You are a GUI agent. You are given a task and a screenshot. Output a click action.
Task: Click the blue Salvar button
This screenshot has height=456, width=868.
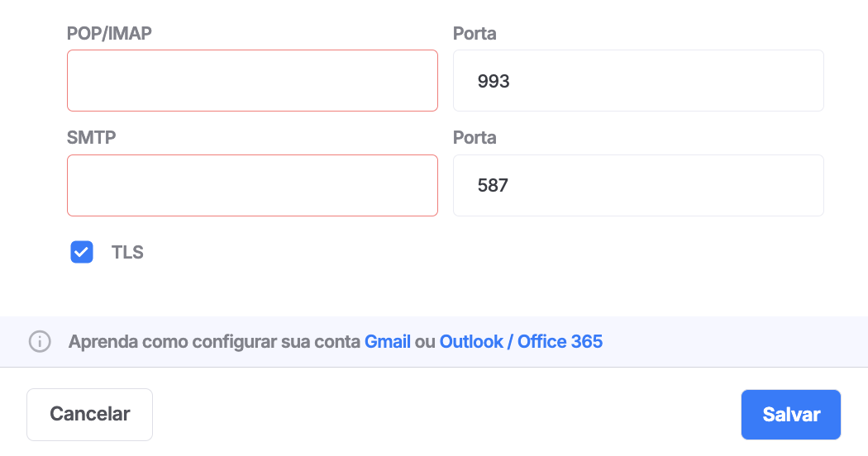tap(791, 415)
